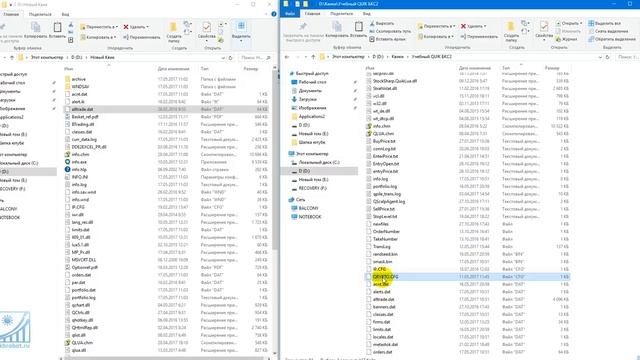Screen dimensions: 640x360
Task: Click Этот компьютер breadcrumb in left window
Action: pyautogui.click(x=47, y=58)
